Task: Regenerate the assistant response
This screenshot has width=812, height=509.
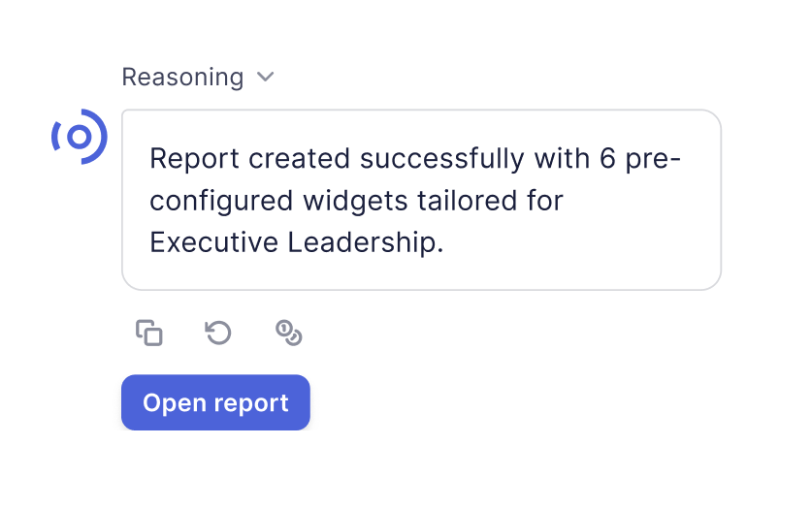Action: [218, 334]
